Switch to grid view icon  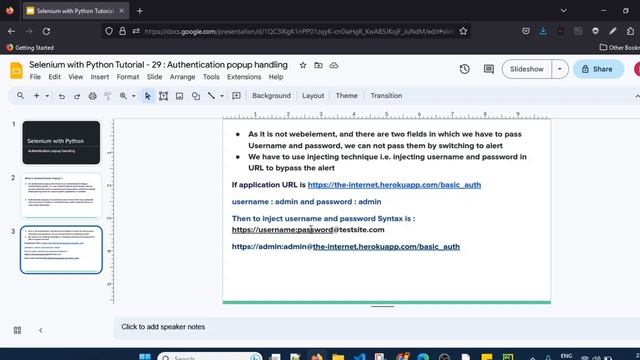click(17, 330)
